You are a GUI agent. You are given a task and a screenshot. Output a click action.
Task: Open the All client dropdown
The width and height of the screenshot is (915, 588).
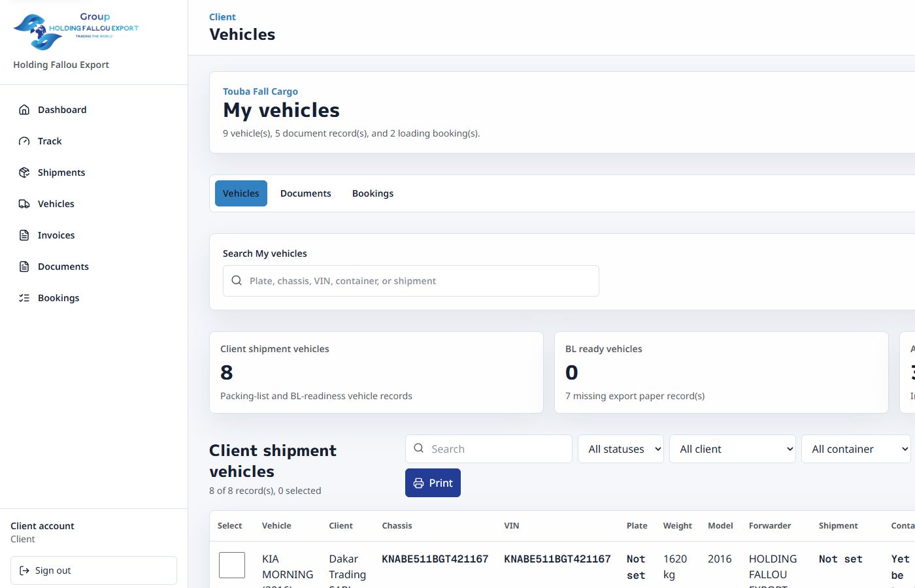pos(733,449)
